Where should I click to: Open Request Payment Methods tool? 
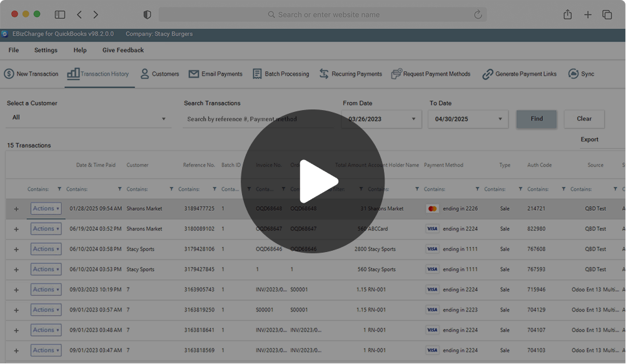pos(396,74)
